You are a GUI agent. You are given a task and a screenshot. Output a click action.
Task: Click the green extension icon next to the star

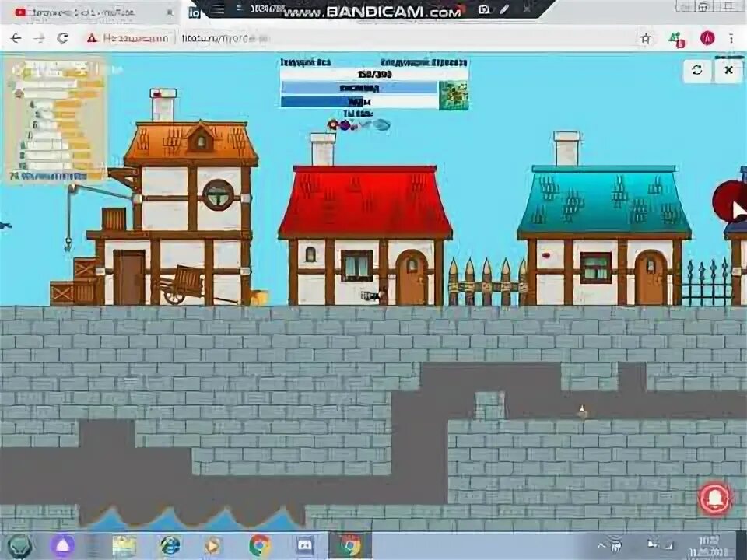[675, 37]
